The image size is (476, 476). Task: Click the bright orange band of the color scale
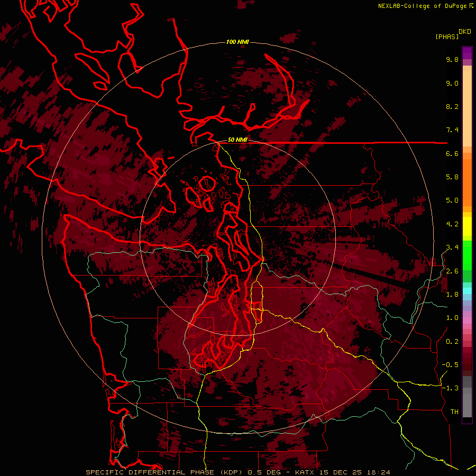click(467, 182)
